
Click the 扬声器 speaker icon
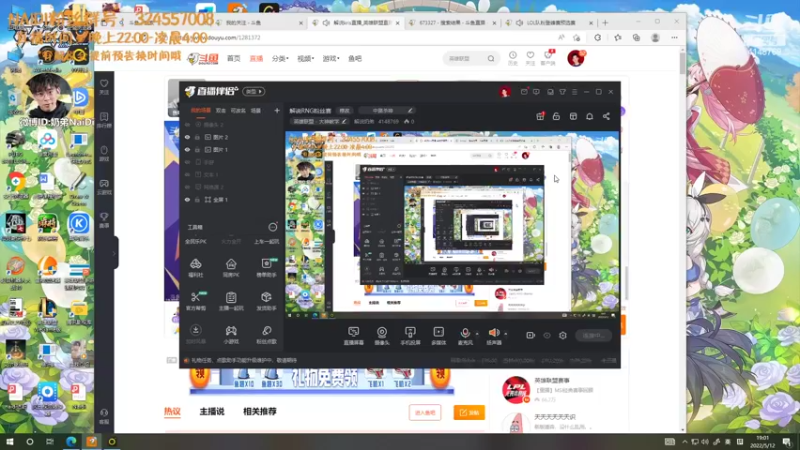click(493, 333)
